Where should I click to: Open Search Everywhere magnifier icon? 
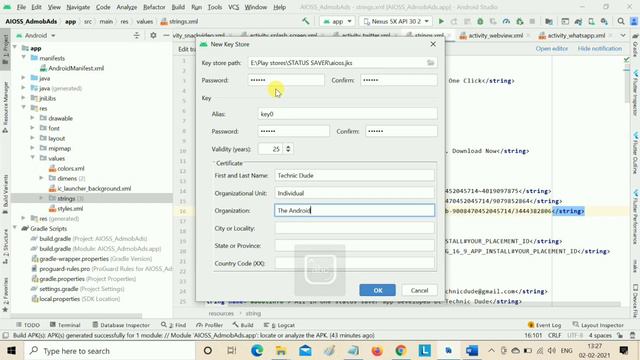coord(621,21)
